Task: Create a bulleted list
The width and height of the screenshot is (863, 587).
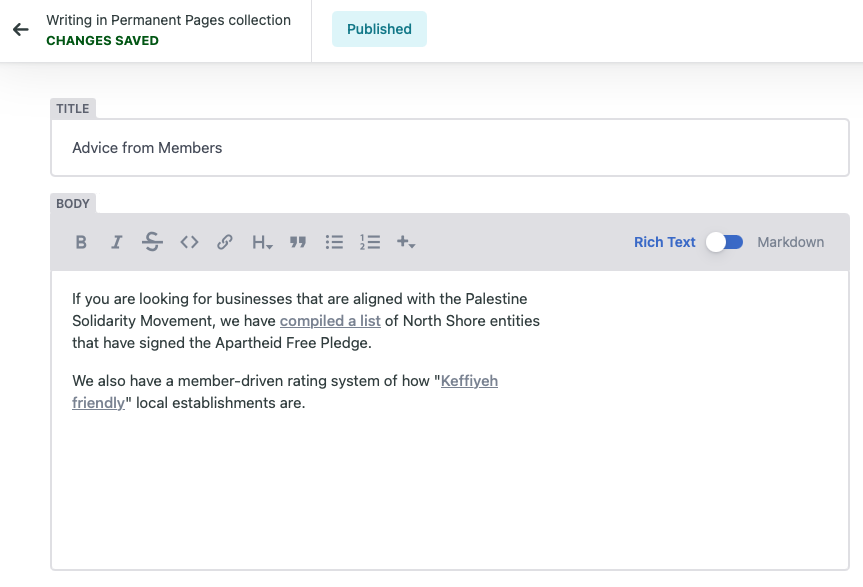Action: 333,242
